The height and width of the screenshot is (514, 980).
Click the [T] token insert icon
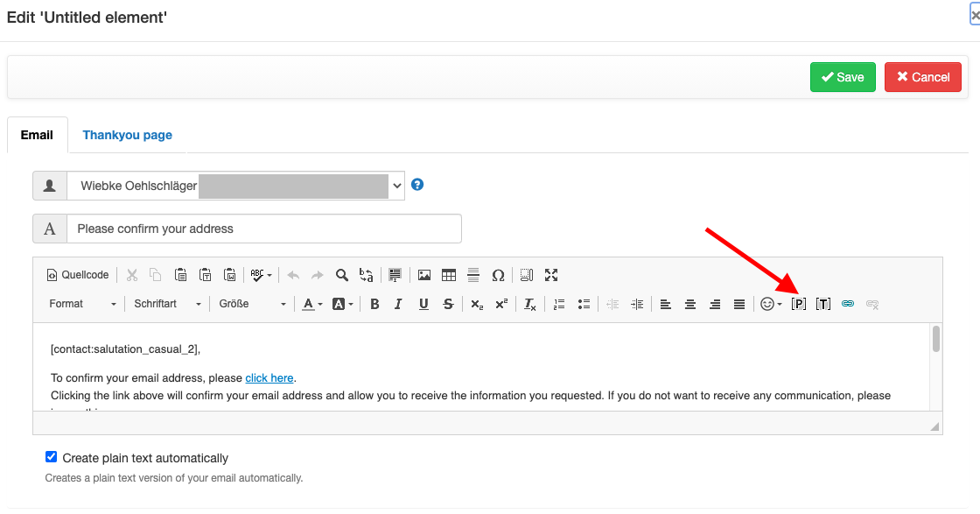(822, 304)
